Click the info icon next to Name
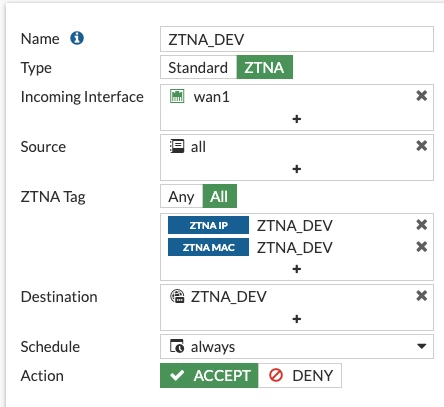 [77, 38]
